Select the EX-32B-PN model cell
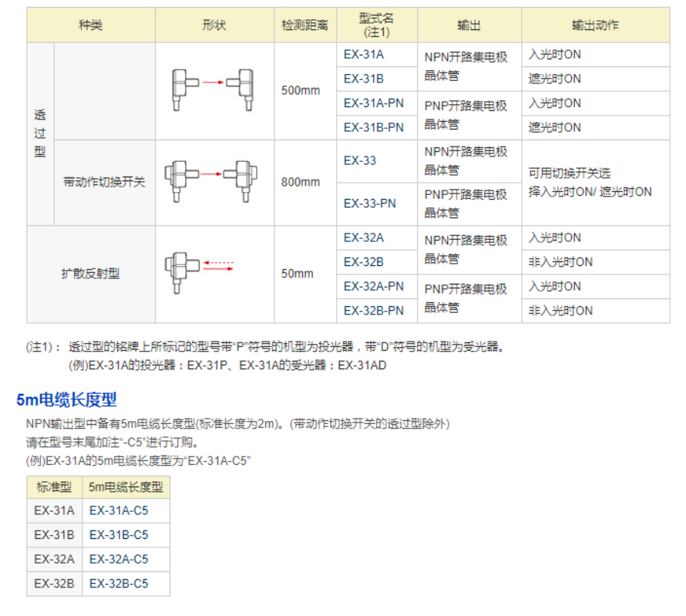 click(x=374, y=311)
